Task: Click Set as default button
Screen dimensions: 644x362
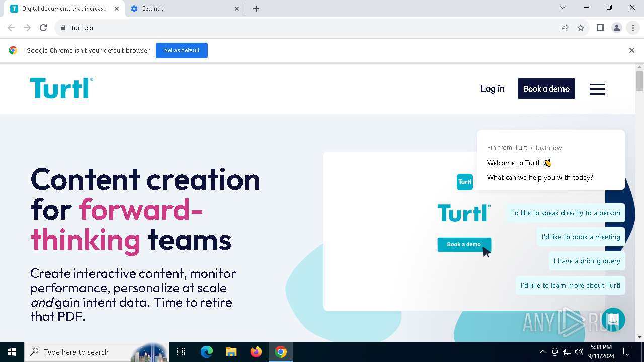Action: (182, 50)
